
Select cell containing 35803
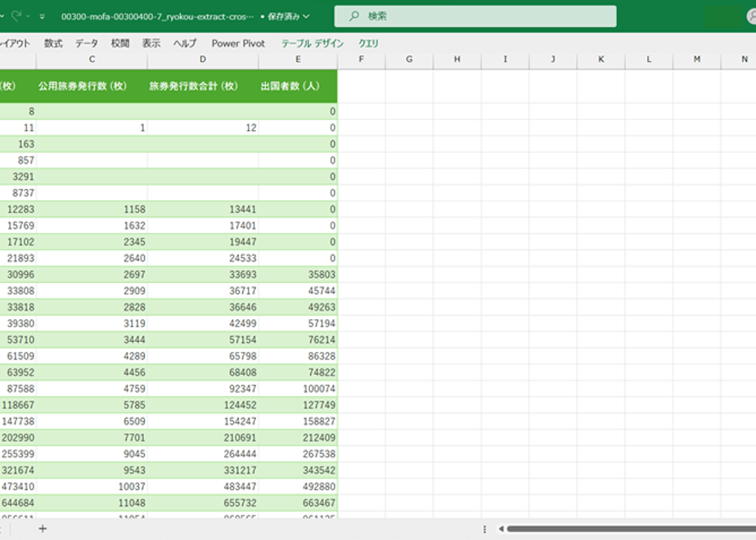click(x=298, y=274)
